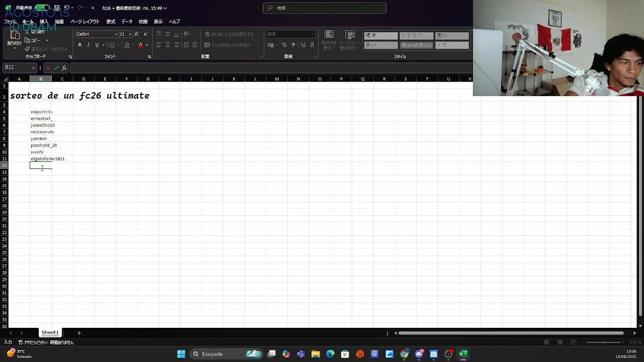
Task: Apply the 良い (Good) cell style
Action: (x=380, y=45)
